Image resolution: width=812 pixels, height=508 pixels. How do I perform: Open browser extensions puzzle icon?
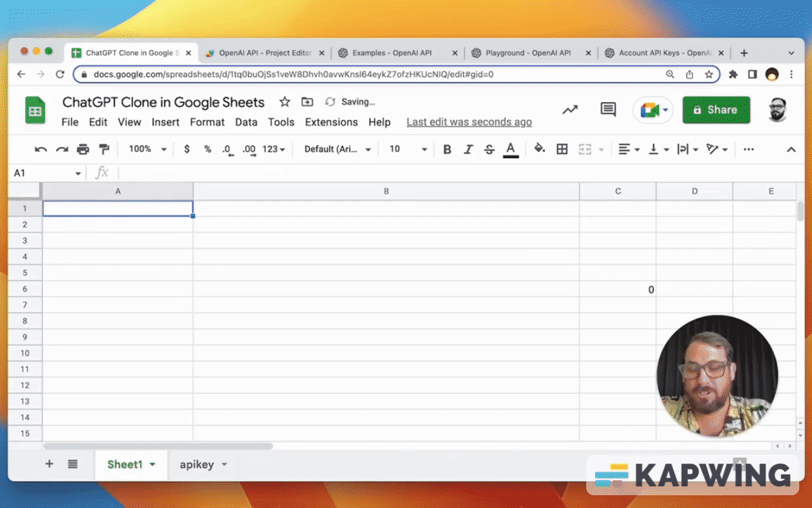733,74
